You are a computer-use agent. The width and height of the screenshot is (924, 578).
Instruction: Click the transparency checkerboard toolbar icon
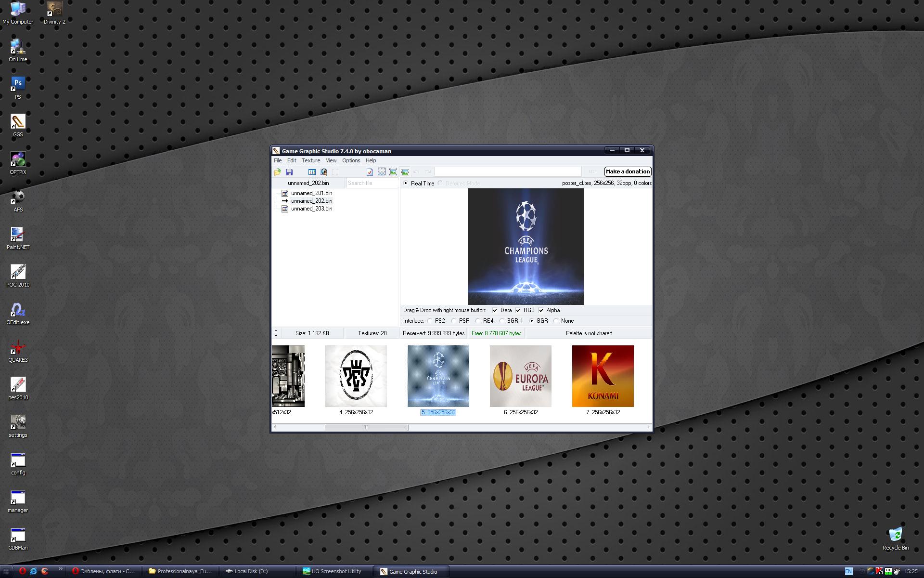pos(382,172)
